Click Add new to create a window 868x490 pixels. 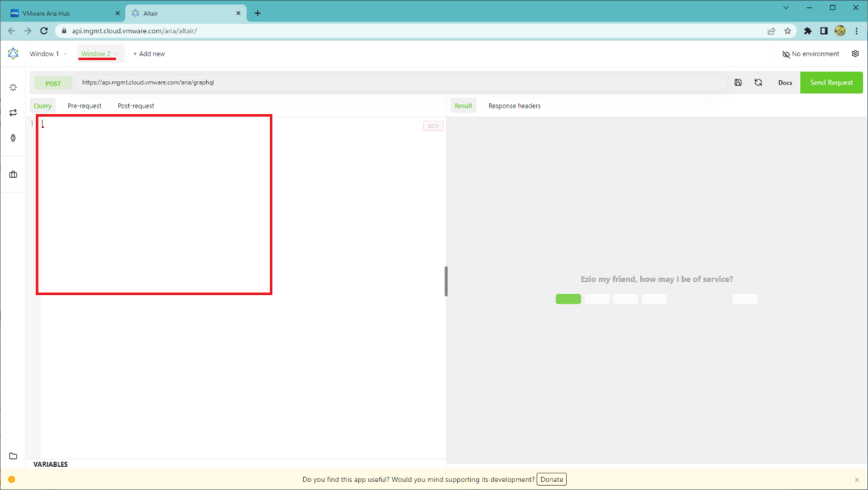[149, 54]
